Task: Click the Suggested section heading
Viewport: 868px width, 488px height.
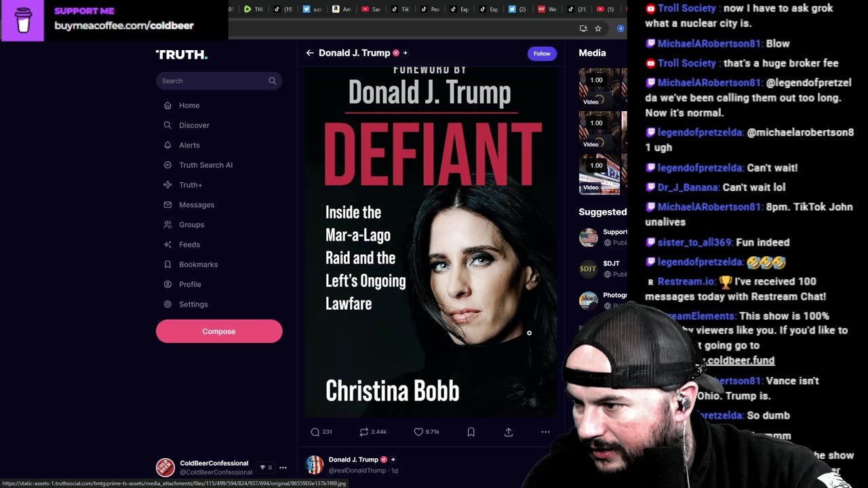Action: [603, 212]
